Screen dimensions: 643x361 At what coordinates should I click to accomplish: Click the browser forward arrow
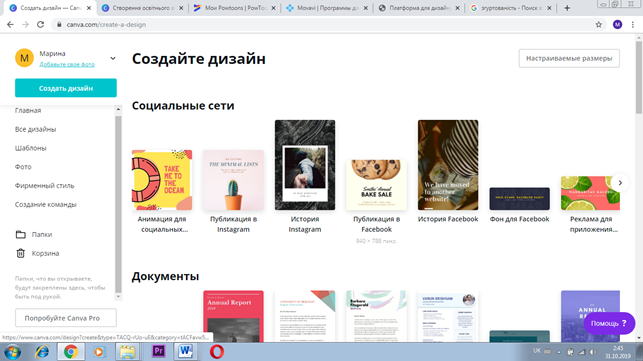(x=25, y=25)
